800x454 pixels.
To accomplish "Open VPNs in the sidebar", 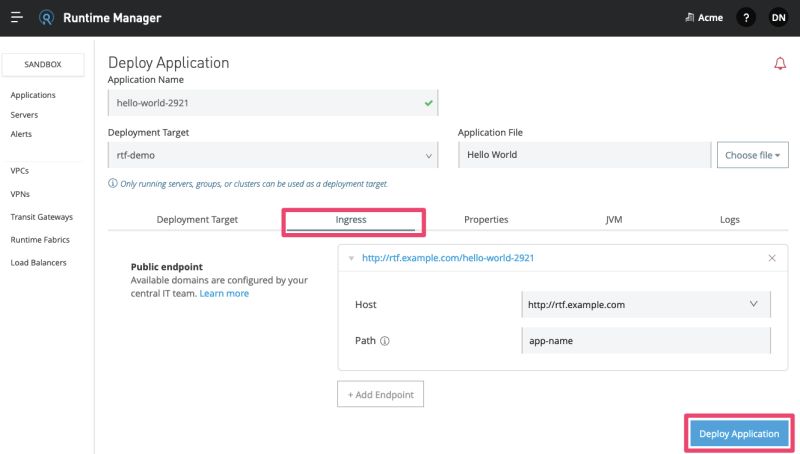I will coord(20,194).
